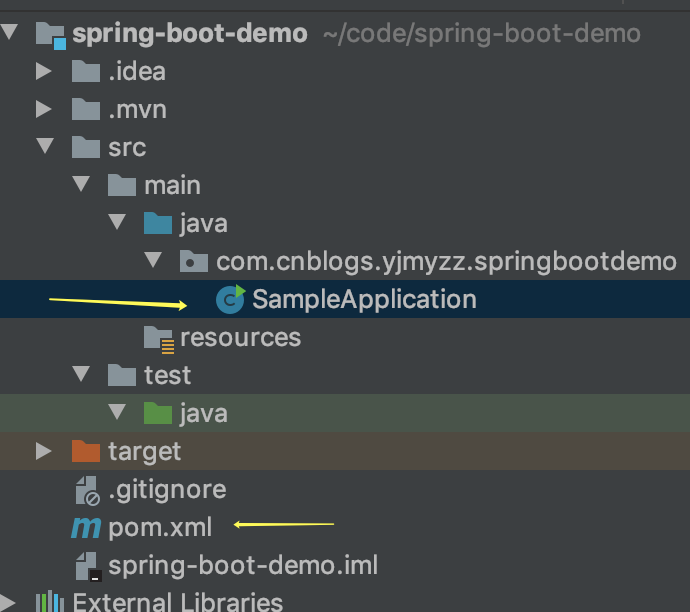Click the test folder icon
Image resolution: width=690 pixels, height=612 pixels.
[x=122, y=375]
